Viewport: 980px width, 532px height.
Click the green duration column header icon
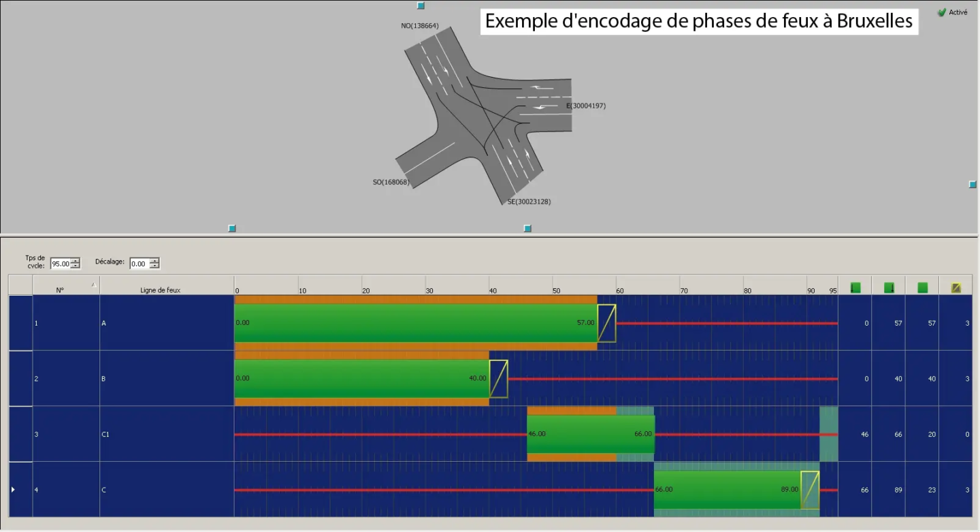click(x=922, y=288)
